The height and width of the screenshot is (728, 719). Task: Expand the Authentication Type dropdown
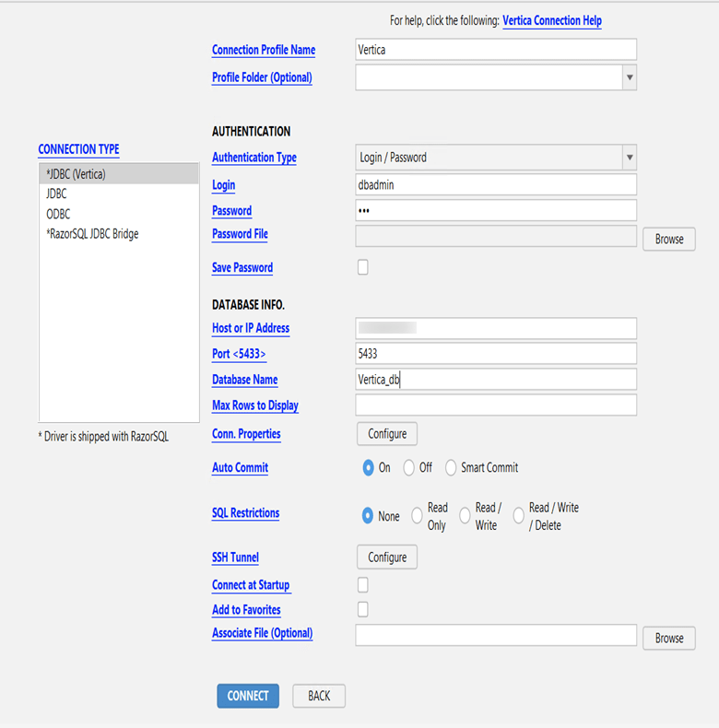pos(630,158)
